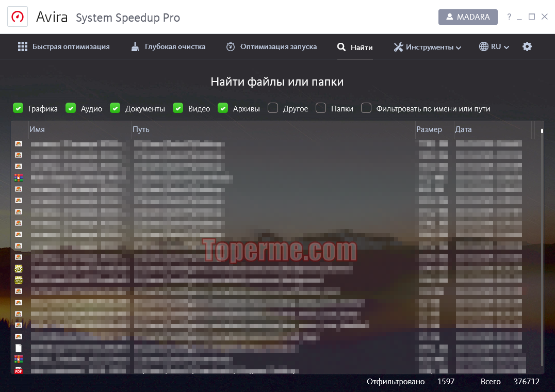
Task: Click the Всего 376712 status text
Action: coord(510,381)
